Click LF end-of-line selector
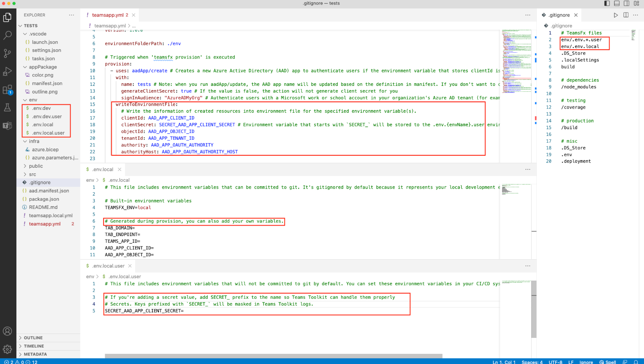Screen dimensions: 644x364 [x=571, y=361]
